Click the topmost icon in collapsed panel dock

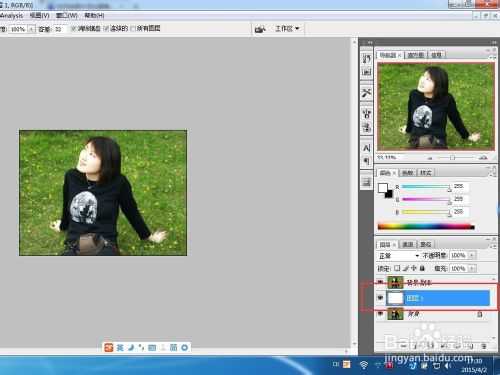[367, 59]
